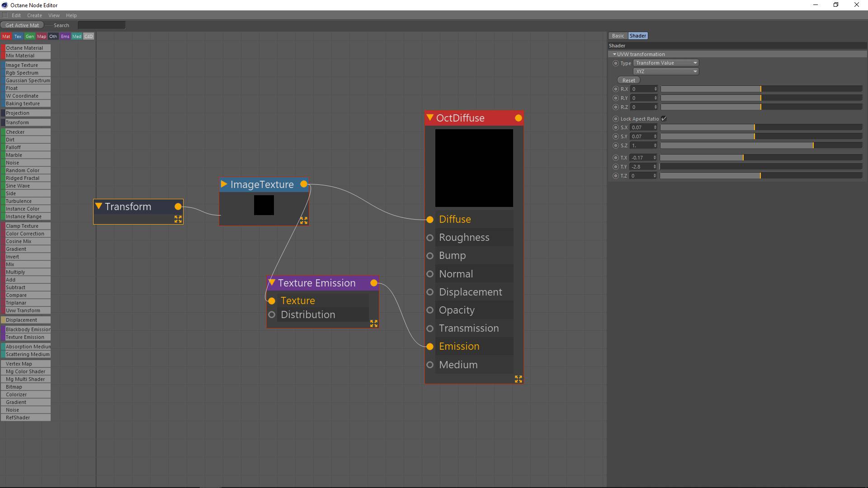Image resolution: width=868 pixels, height=488 pixels.
Task: Click the Texture input port on Texture Emission
Action: coord(272,301)
